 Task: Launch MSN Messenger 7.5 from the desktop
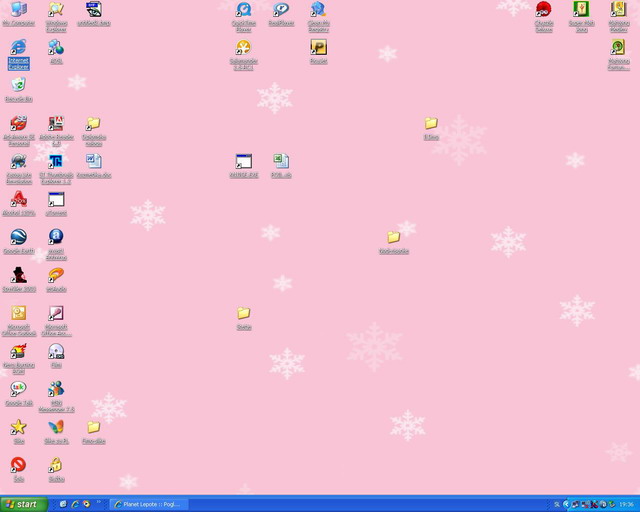[56, 390]
